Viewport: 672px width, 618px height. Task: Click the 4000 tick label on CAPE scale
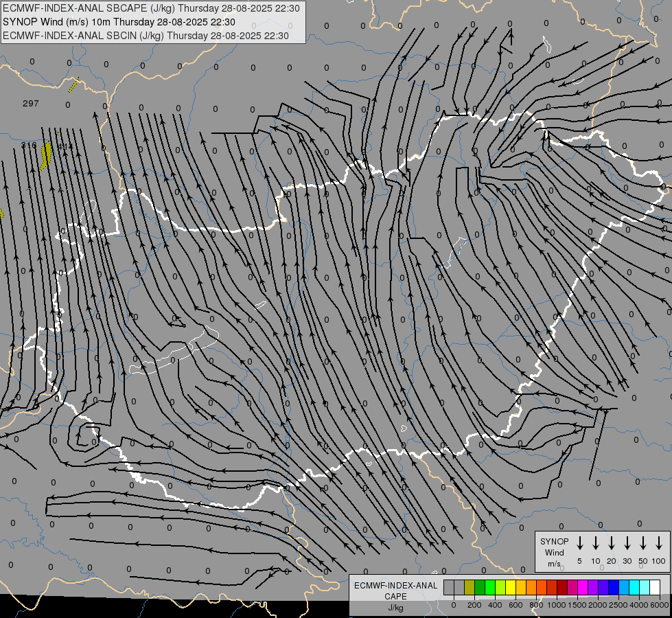[639, 605]
